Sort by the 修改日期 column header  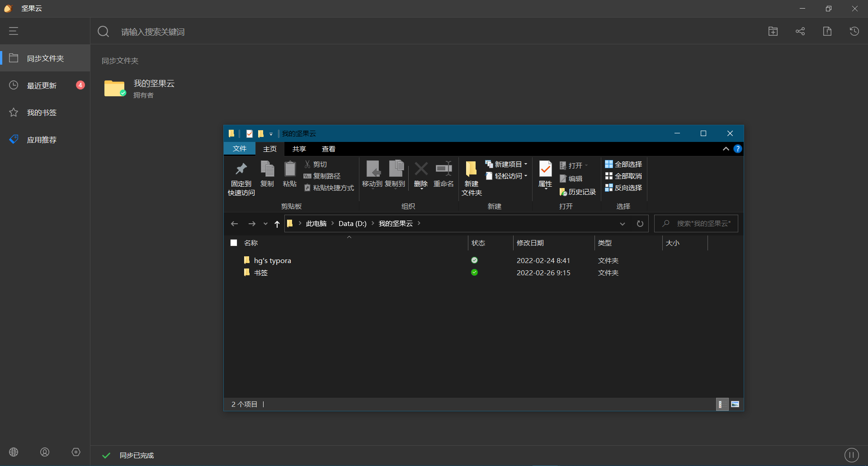pyautogui.click(x=554, y=243)
